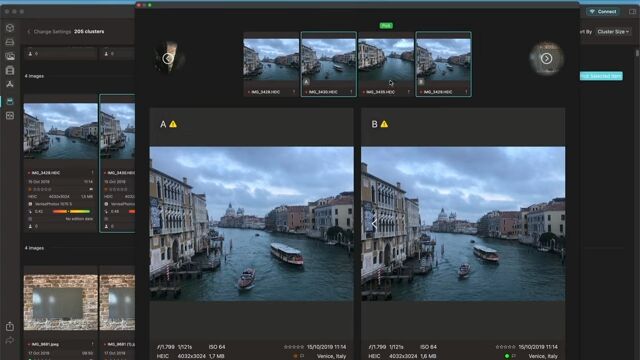Click star rating under image B
The width and height of the screenshot is (640, 360).
(505, 347)
